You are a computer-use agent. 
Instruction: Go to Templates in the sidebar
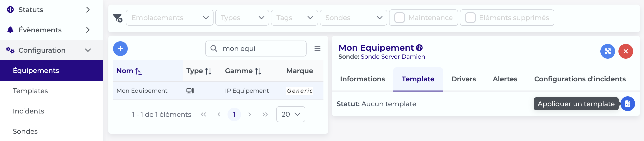[30, 91]
